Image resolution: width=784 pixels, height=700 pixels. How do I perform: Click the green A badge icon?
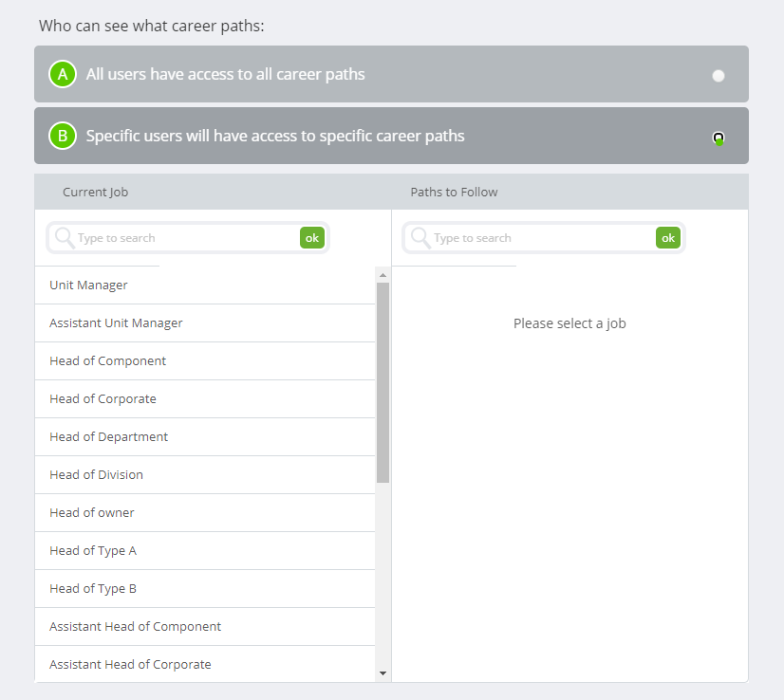pos(62,73)
